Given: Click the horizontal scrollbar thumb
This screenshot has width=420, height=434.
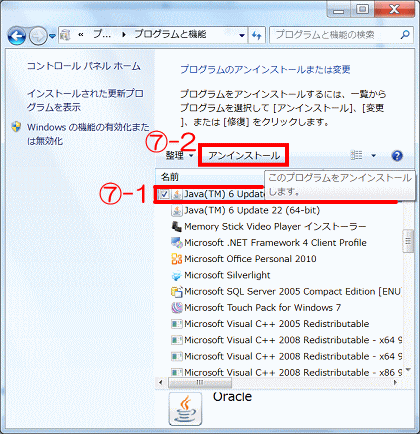Looking at the screenshot, I should (200, 382).
